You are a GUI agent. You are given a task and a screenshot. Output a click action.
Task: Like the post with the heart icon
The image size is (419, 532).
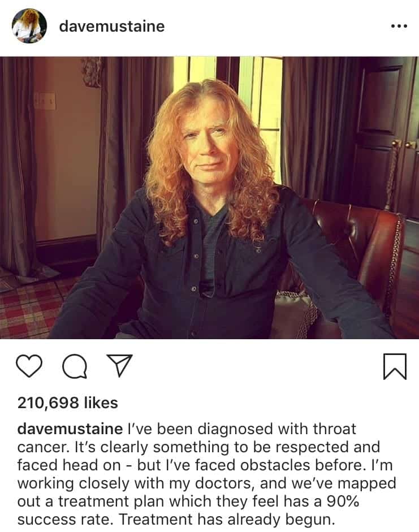pyautogui.click(x=29, y=366)
